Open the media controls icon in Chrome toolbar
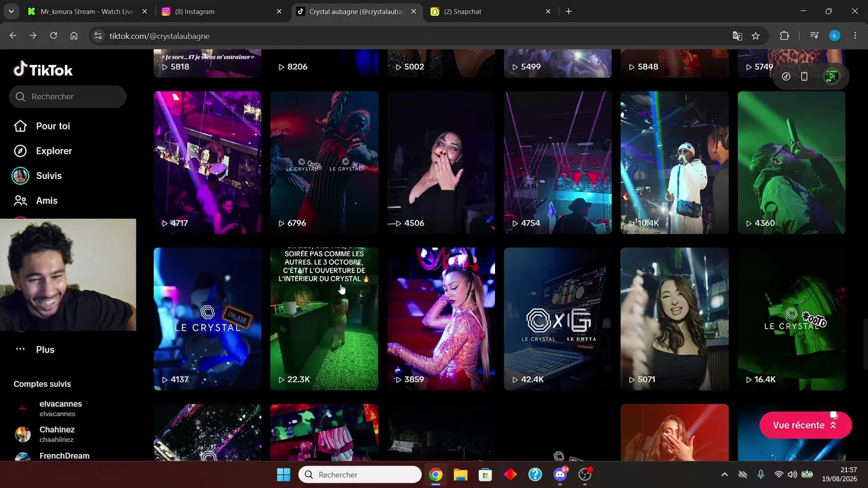 click(814, 36)
